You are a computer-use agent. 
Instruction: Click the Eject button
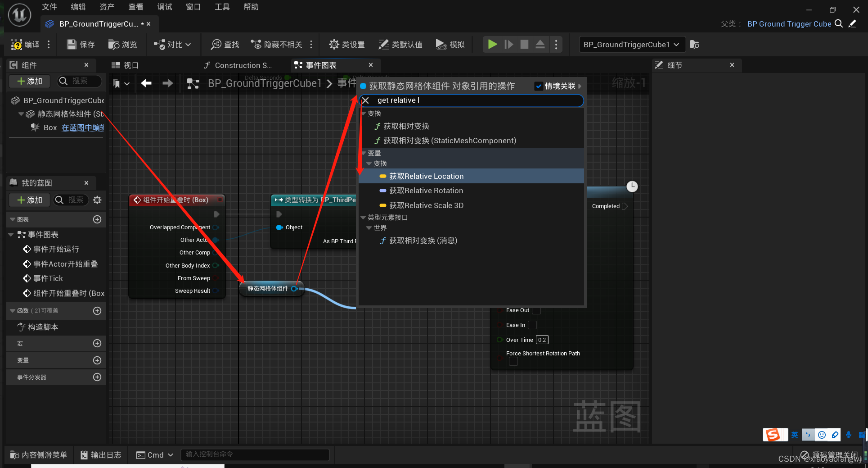[x=540, y=44]
